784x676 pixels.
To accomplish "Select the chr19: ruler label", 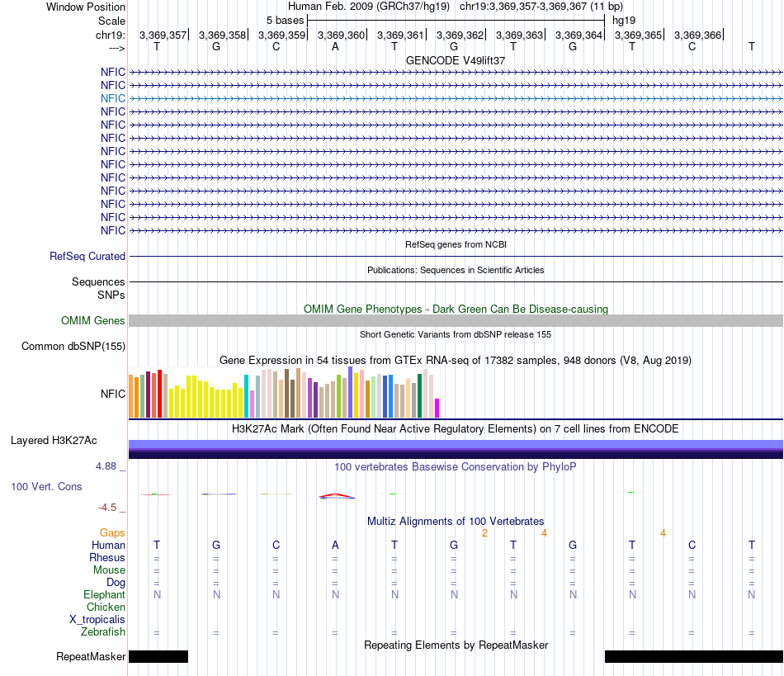I will [110, 35].
